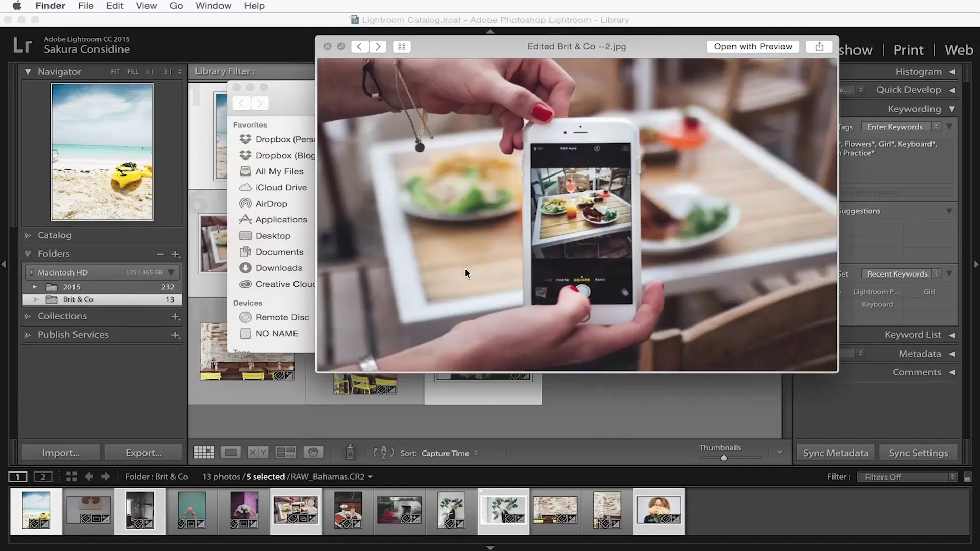Toggle main window display button 1

click(17, 477)
